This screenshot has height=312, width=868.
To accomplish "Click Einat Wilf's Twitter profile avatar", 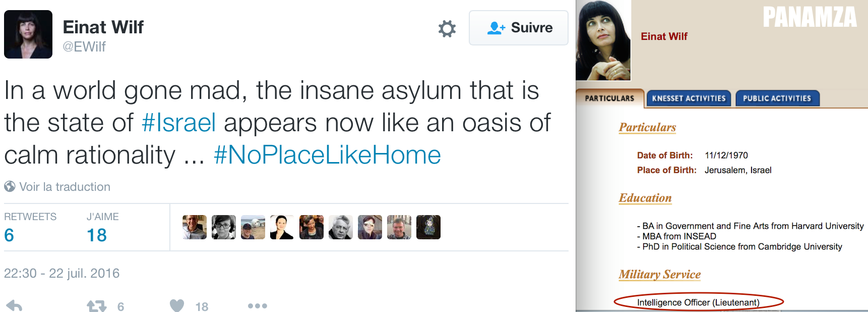I will pyautogui.click(x=28, y=34).
